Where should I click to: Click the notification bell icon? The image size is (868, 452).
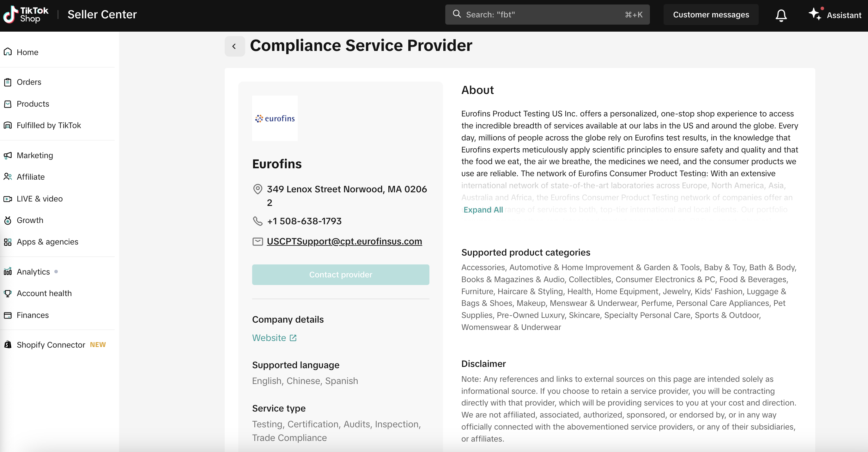point(781,15)
